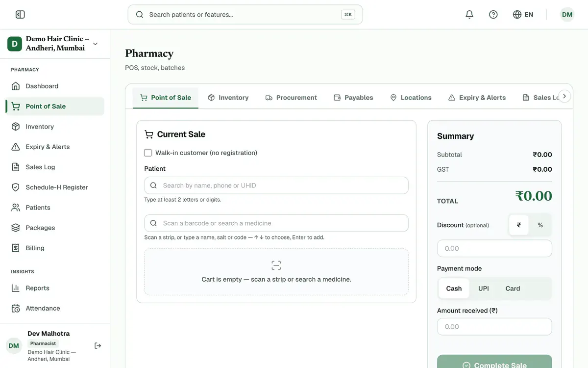
Task: Click the Packages layers icon in the sidebar
Action: tap(16, 228)
